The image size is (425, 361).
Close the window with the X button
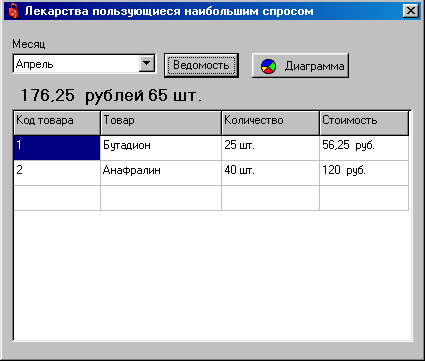(x=411, y=11)
